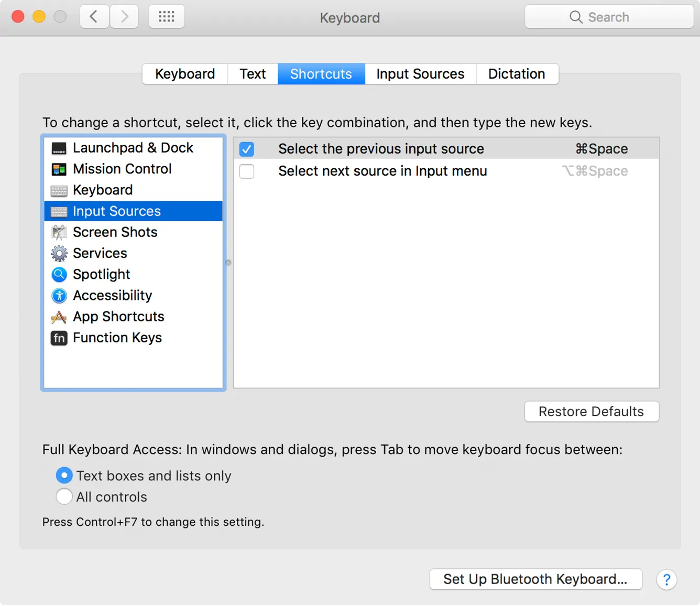
Task: Select the Launchpad & Dock icon
Action: point(59,148)
